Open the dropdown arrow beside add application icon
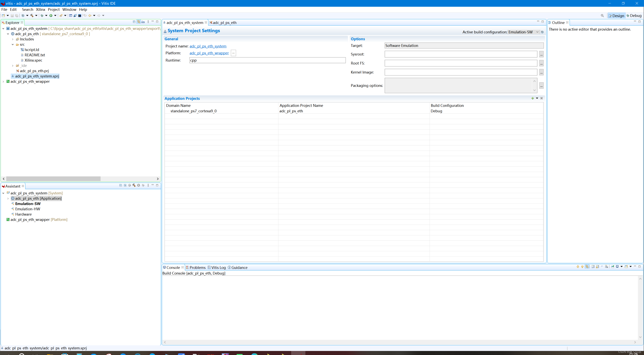 pos(537,98)
